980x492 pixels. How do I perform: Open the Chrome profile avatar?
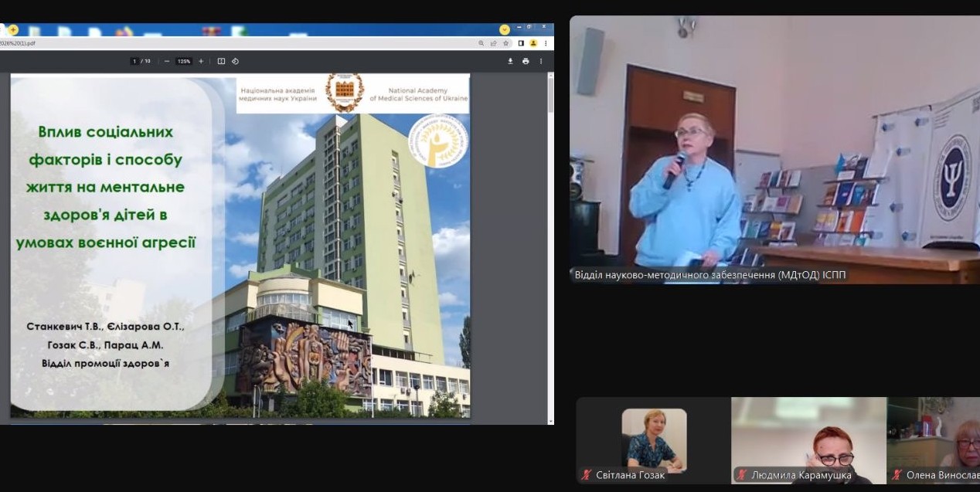pos(533,43)
